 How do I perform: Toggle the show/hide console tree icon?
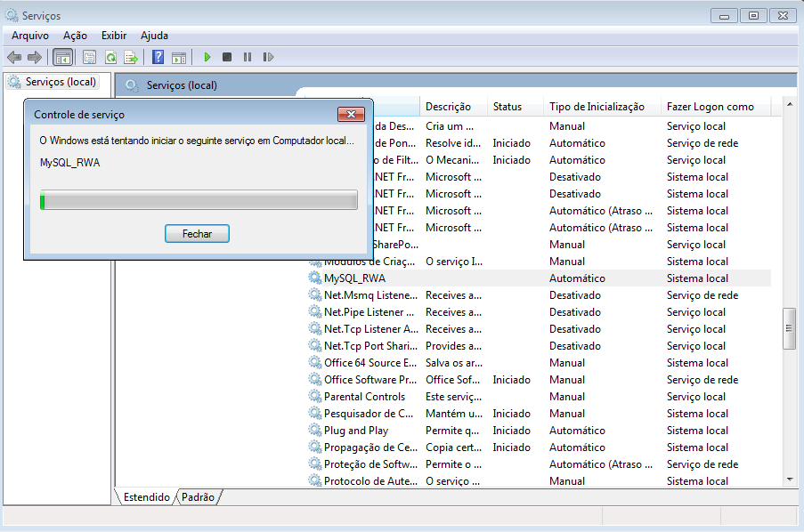[62, 57]
